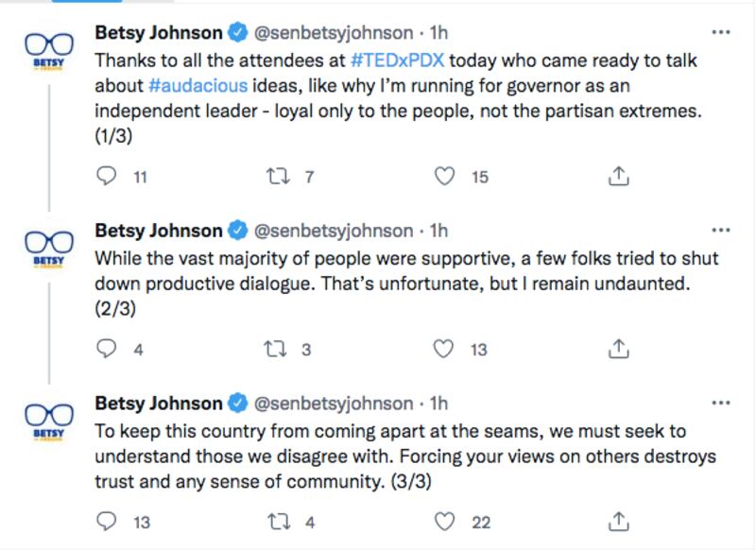Viewport: 756px width, 551px height.
Task: Like the third tweet with 22 likes
Action: 444,522
